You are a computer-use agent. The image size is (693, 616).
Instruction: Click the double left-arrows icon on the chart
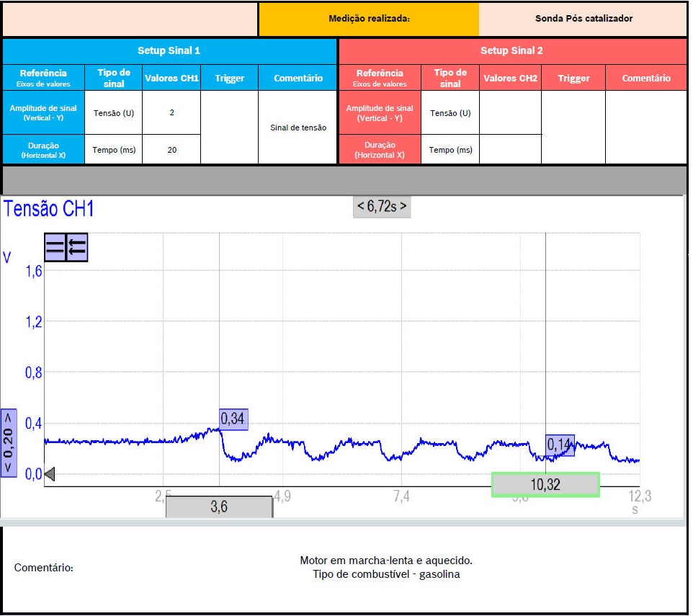(x=76, y=247)
